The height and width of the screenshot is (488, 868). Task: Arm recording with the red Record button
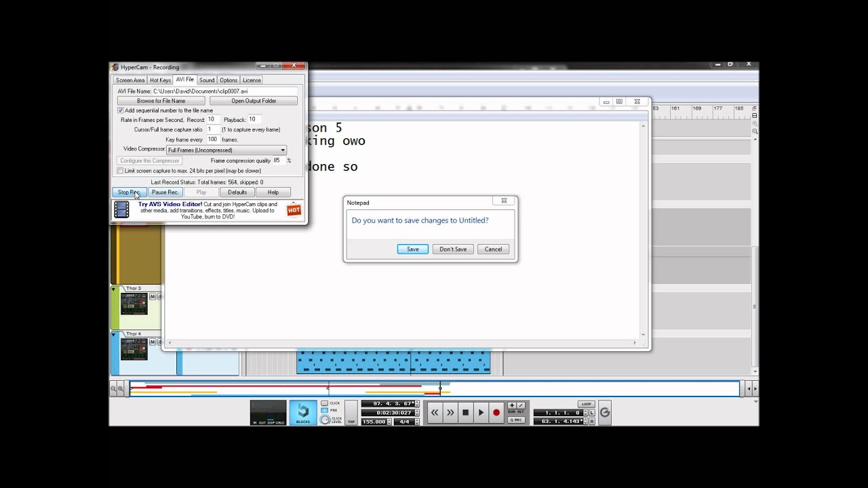pyautogui.click(x=496, y=412)
